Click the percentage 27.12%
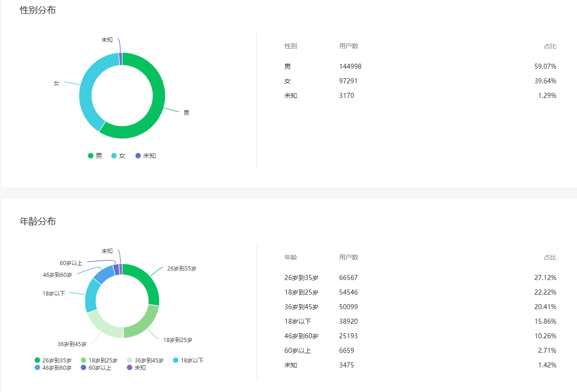 545,278
